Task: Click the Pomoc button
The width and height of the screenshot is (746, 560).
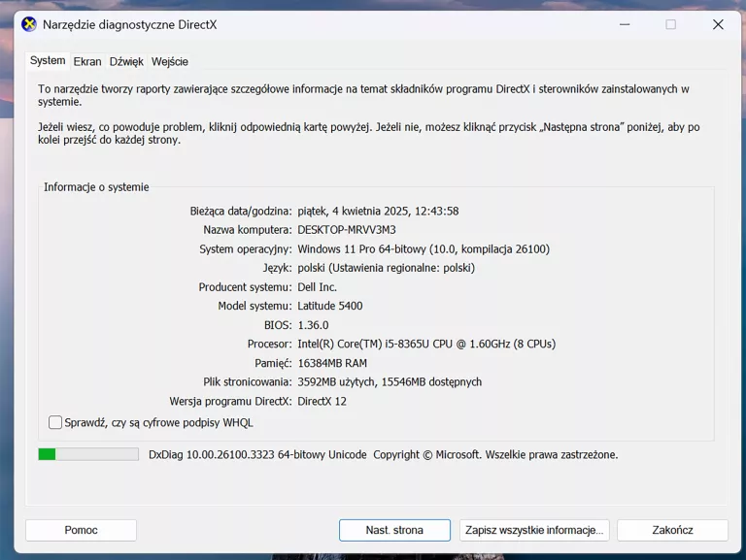Action: (x=81, y=530)
